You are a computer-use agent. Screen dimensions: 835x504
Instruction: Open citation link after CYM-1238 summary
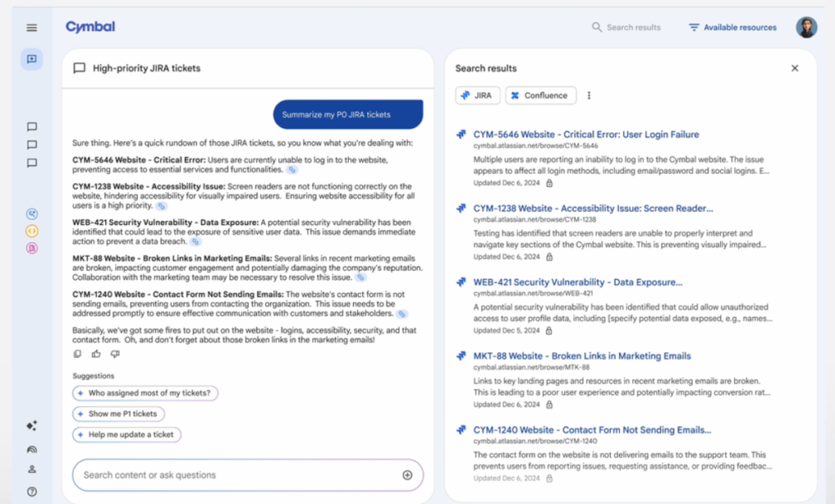point(161,206)
